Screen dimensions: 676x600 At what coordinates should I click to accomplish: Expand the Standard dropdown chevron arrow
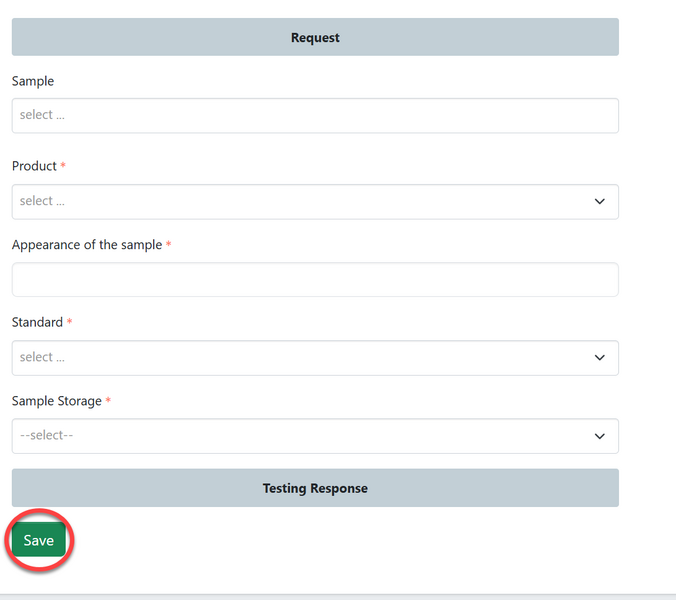tap(600, 357)
